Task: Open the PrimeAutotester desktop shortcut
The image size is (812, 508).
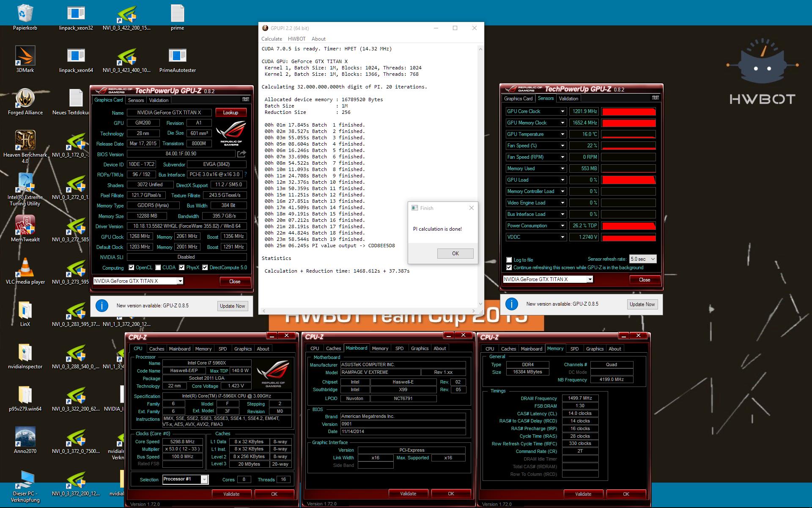Action: tap(177, 59)
